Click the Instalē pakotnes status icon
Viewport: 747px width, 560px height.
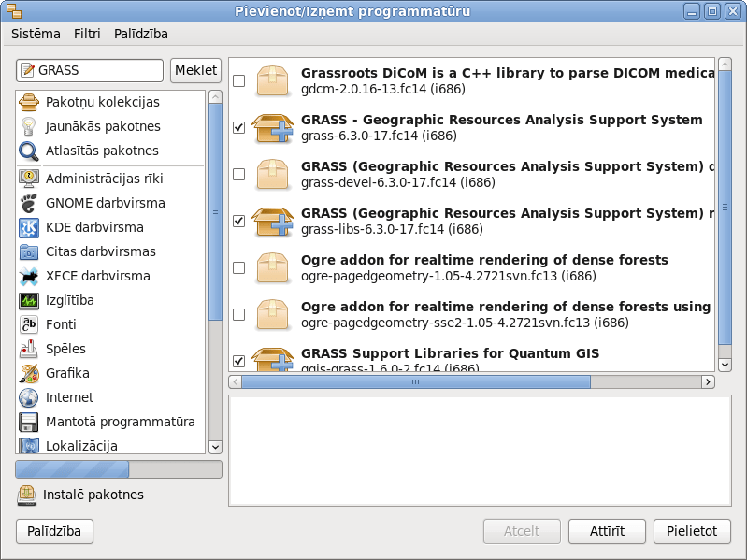27,495
